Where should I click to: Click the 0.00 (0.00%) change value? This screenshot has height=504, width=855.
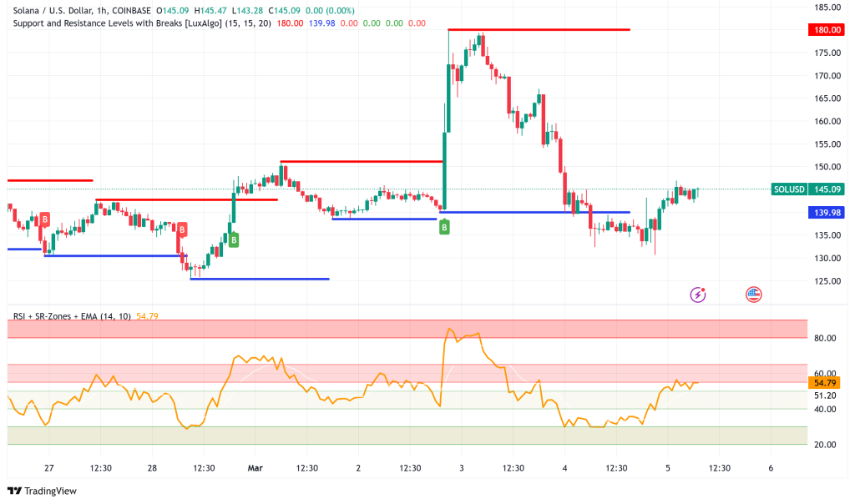click(330, 10)
